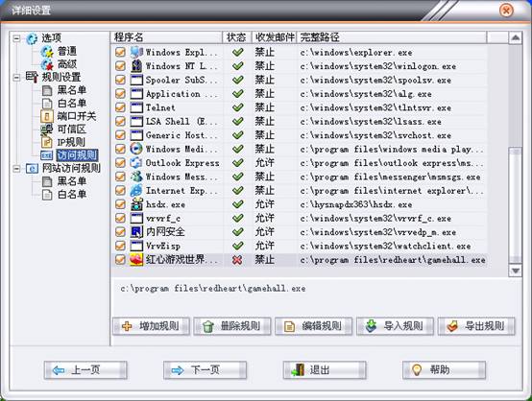Click the 端口开关 icon
532x401 pixels.
tap(47, 116)
